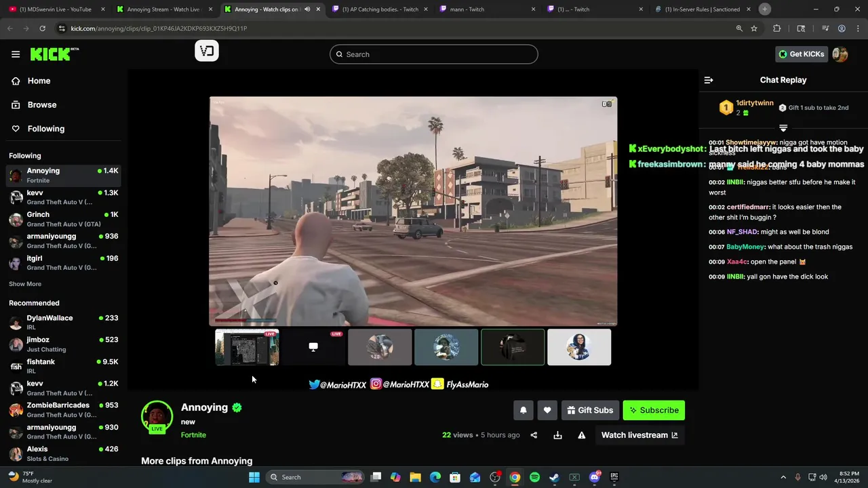Open Alexis Slots & Casino channel
Screen dimensions: 868x488
click(x=64, y=453)
